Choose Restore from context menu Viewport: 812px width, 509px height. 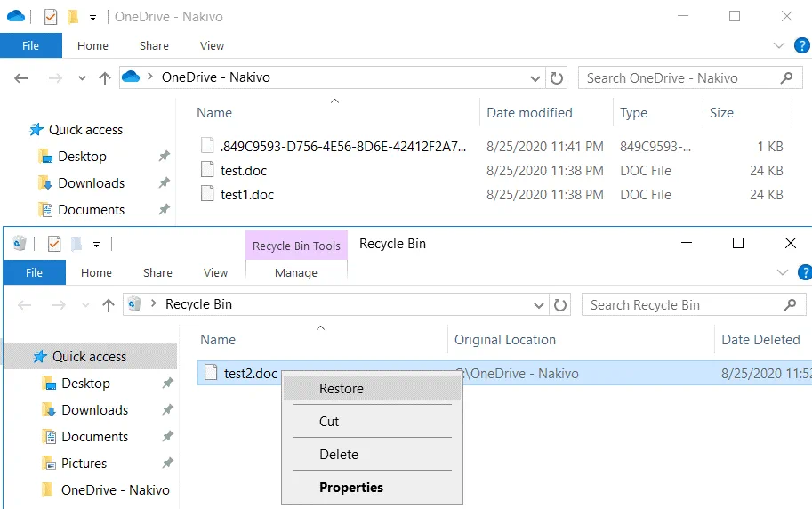coord(371,389)
